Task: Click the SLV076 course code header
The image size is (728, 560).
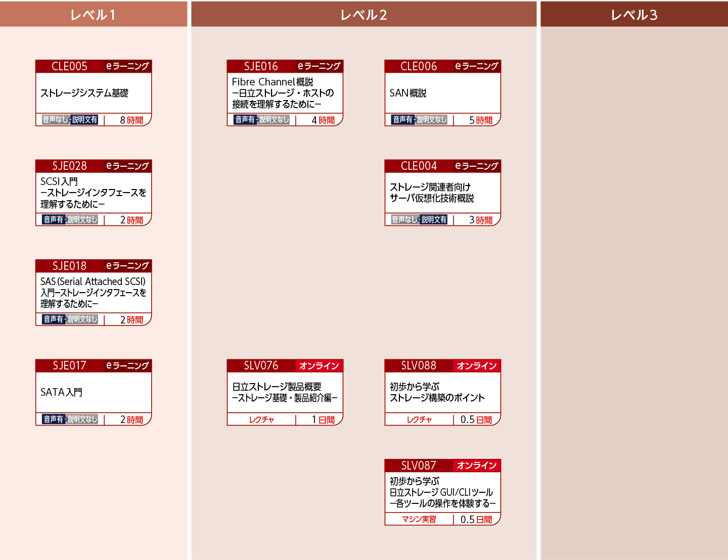Action: 261,365
